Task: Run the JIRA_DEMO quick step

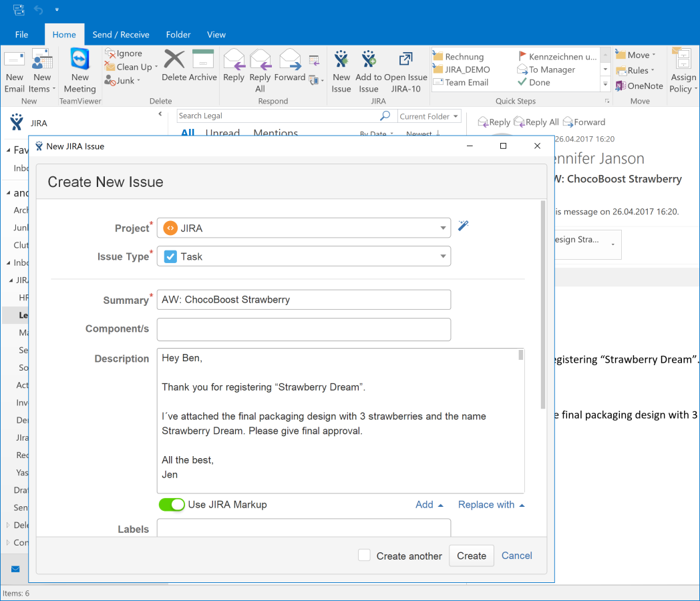Action: pos(462,69)
